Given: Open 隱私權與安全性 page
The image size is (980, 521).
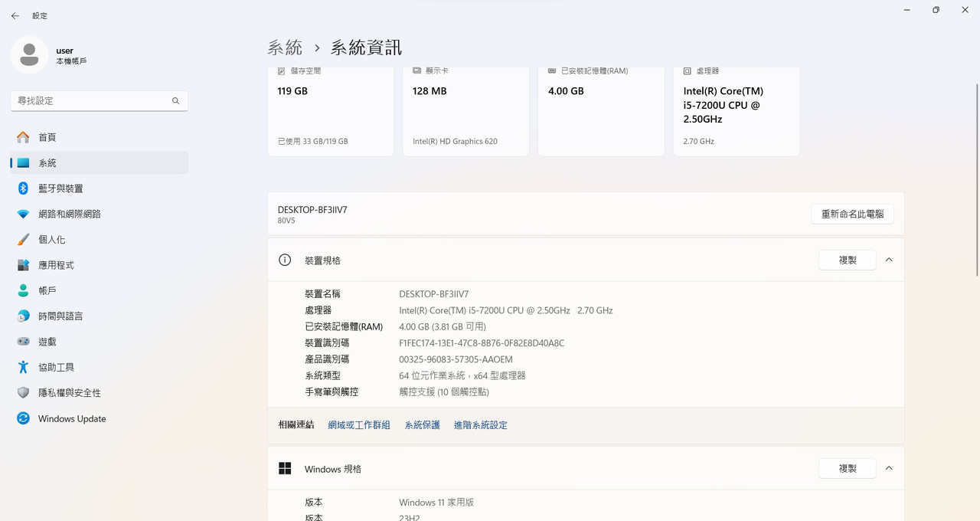Looking at the screenshot, I should tap(100, 392).
